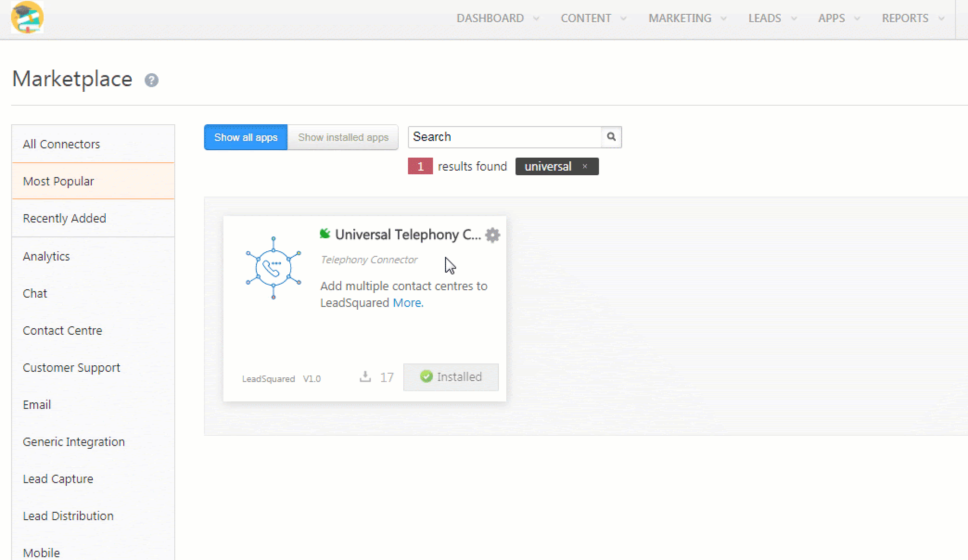The image size is (968, 560).
Task: Open the DASHBOARD menu
Action: pyautogui.click(x=490, y=19)
